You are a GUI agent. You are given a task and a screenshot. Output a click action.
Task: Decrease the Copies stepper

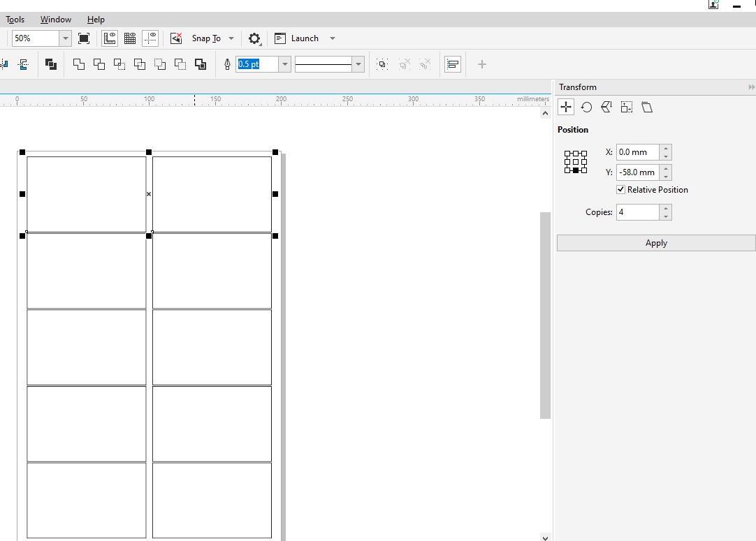tap(666, 216)
